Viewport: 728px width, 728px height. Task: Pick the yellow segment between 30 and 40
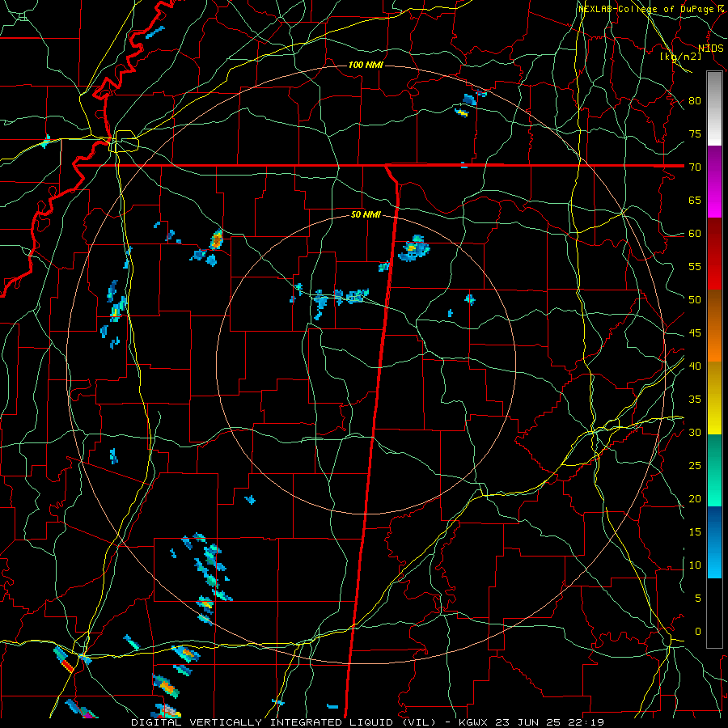point(714,398)
